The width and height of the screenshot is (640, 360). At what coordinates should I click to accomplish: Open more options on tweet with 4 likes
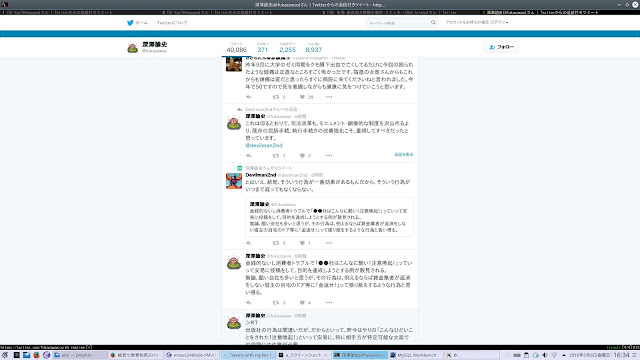pyautogui.click(x=329, y=302)
